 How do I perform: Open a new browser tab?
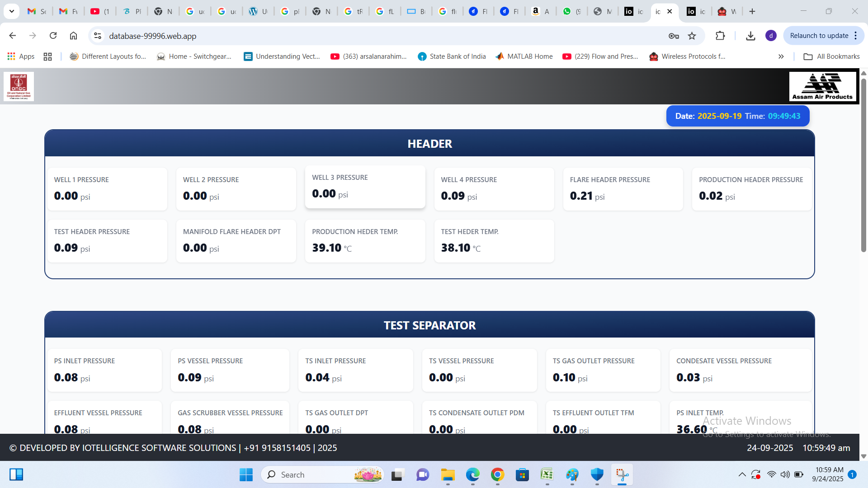[x=752, y=11]
